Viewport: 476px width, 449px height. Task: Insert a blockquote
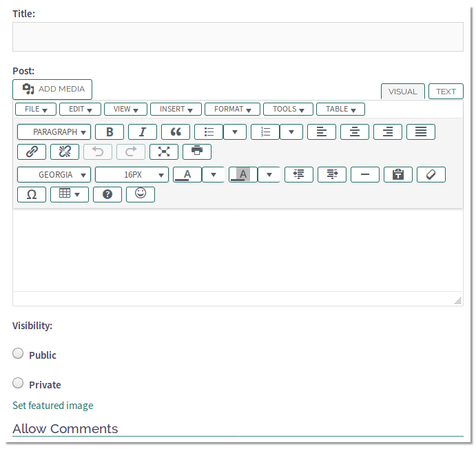click(175, 132)
